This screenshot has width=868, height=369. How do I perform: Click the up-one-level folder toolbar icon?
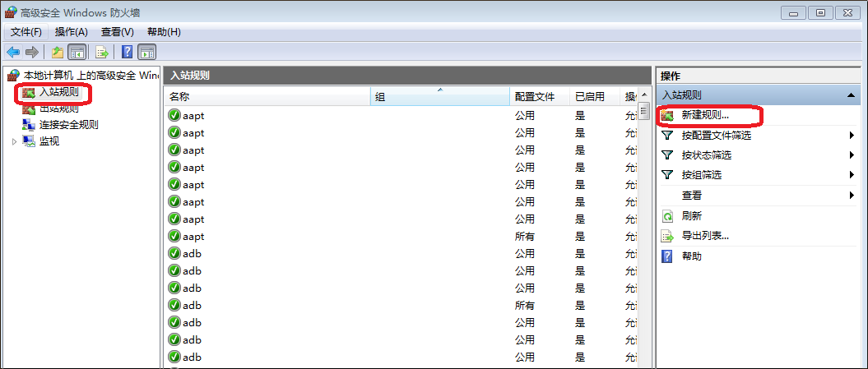[58, 52]
